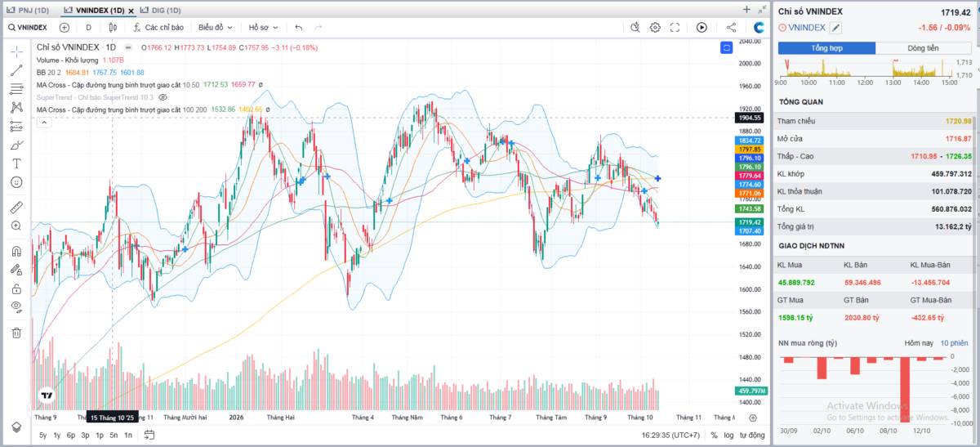
Task: Click the edit pencil beside VNINDEX
Action: pyautogui.click(x=836, y=28)
